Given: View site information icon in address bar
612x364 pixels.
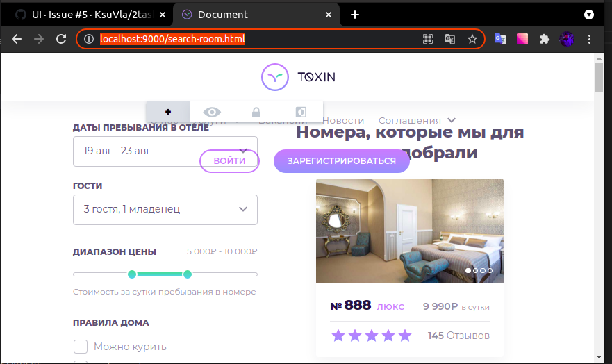Looking at the screenshot, I should pos(89,39).
